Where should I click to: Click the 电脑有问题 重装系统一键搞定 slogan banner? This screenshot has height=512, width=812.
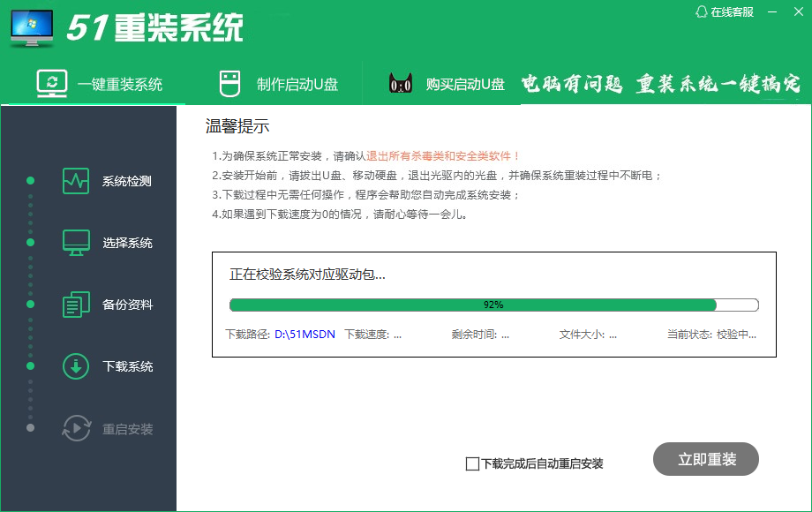[x=660, y=84]
